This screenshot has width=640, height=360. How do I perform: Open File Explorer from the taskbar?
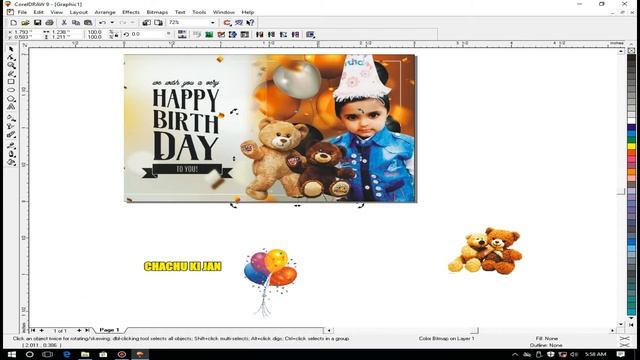85,354
